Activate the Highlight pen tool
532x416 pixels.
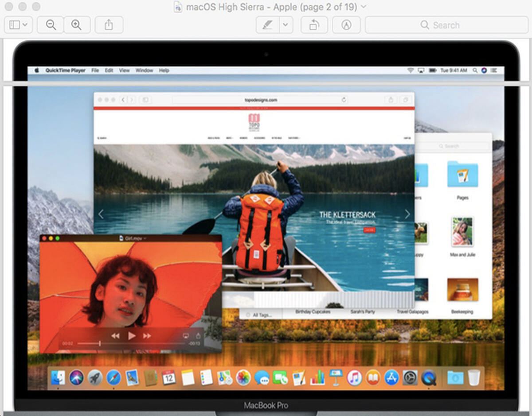267,25
